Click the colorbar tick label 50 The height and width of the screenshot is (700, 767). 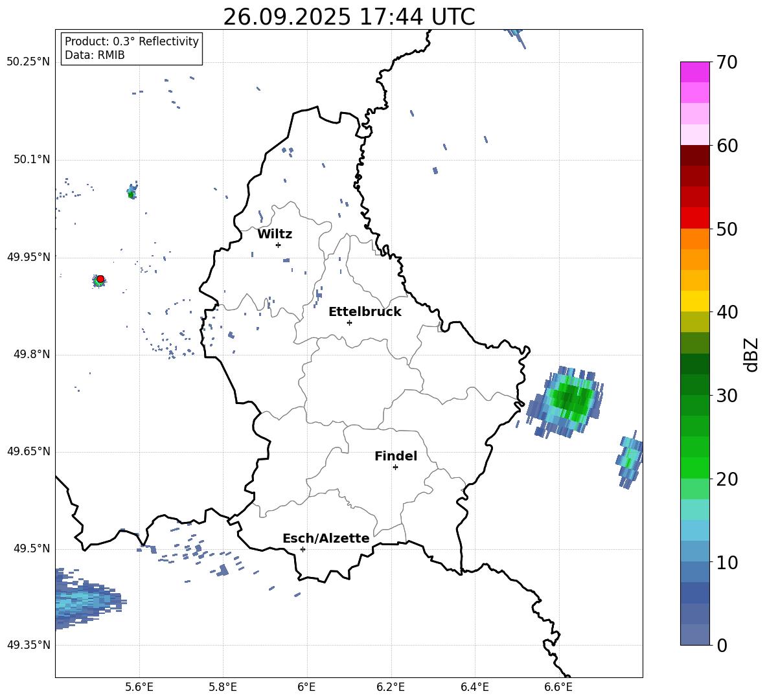(x=726, y=229)
